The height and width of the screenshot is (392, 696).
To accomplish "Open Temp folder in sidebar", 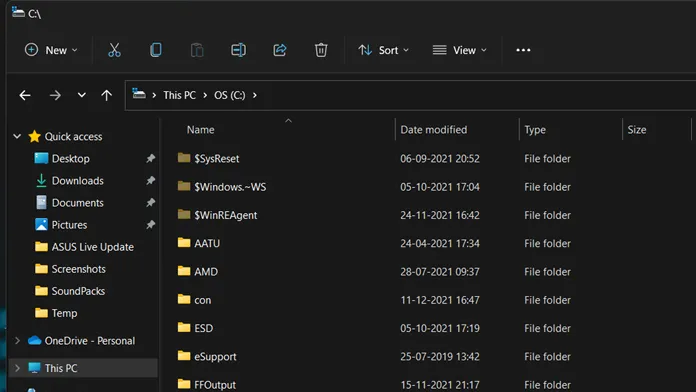I will (x=64, y=313).
